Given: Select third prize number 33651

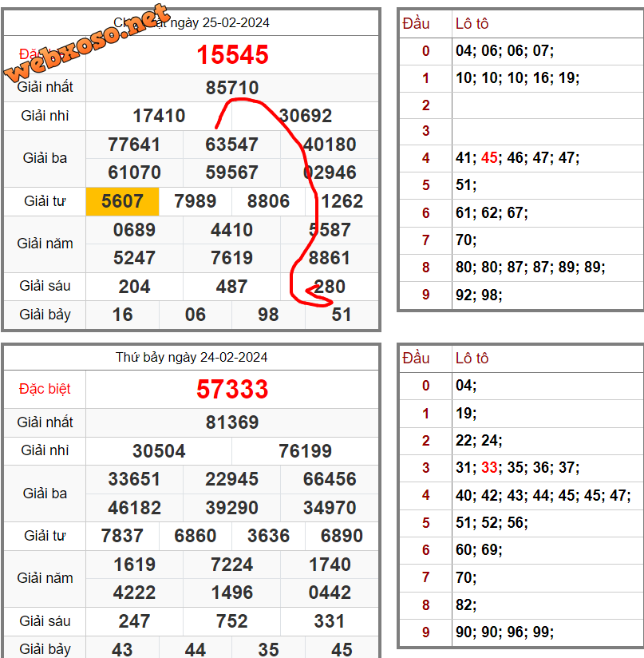Looking at the screenshot, I should click(134, 479).
